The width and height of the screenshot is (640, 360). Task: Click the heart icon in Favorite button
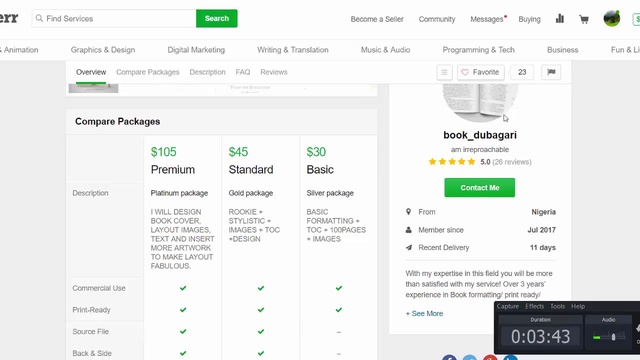click(x=465, y=72)
